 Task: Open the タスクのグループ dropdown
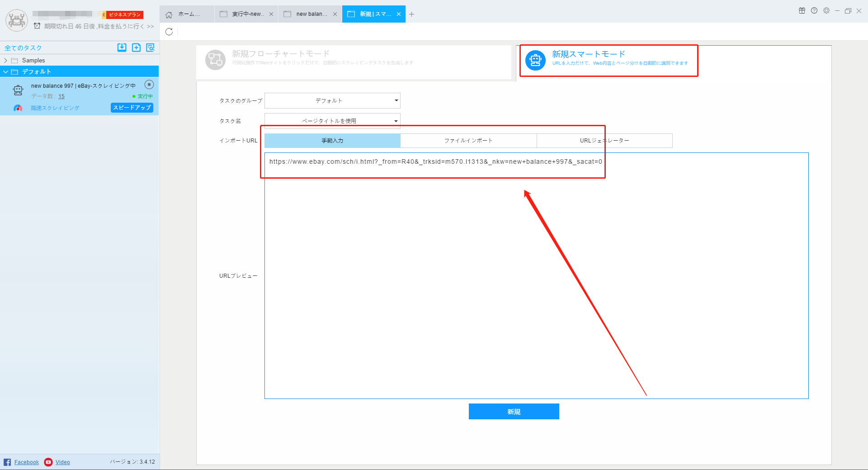point(332,100)
